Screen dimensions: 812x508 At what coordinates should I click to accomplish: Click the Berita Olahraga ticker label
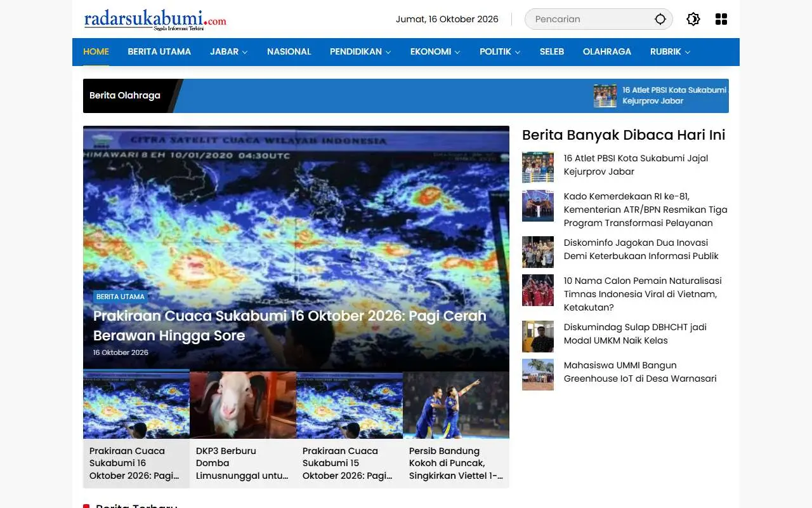coord(125,95)
